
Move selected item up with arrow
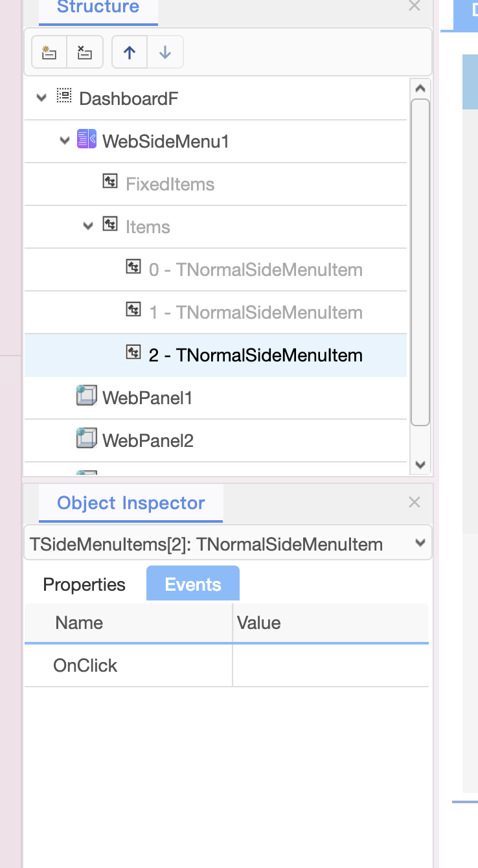pos(130,52)
